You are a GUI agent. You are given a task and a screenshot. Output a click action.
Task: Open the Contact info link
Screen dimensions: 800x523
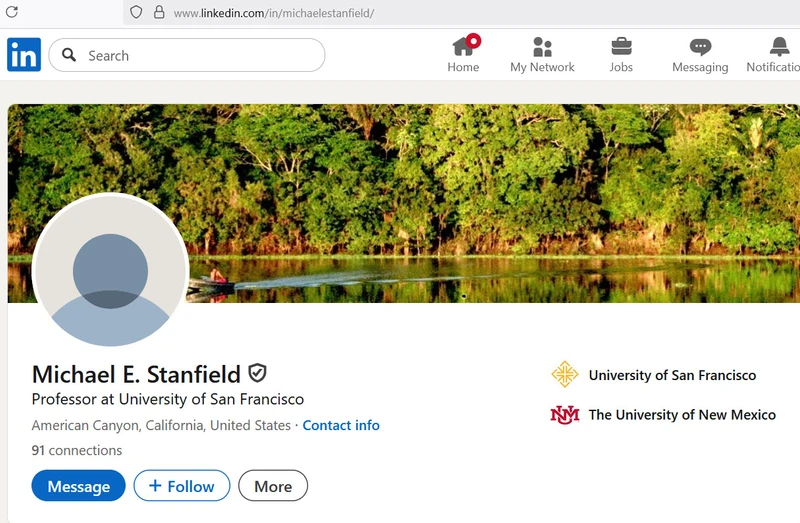pyautogui.click(x=341, y=426)
